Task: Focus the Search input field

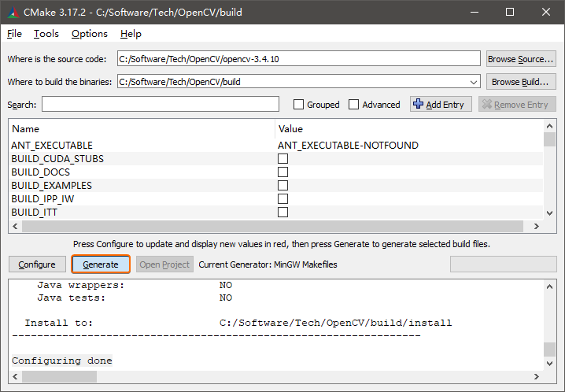Action: 161,104
